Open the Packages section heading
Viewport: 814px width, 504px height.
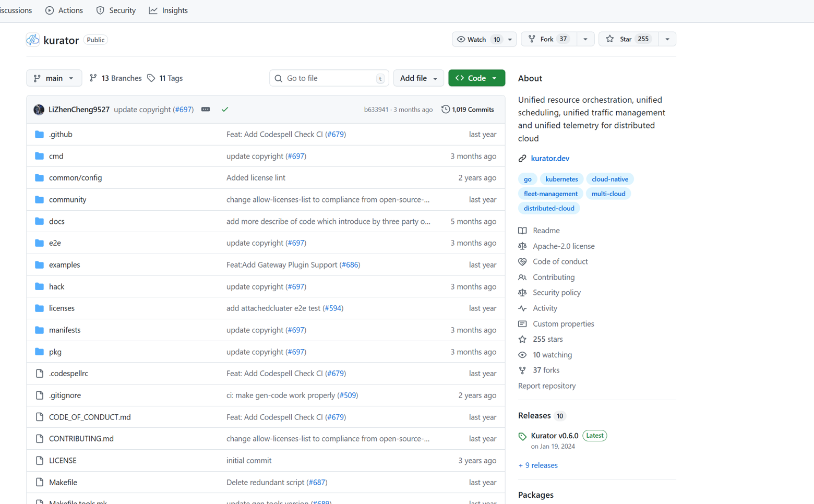click(x=536, y=495)
